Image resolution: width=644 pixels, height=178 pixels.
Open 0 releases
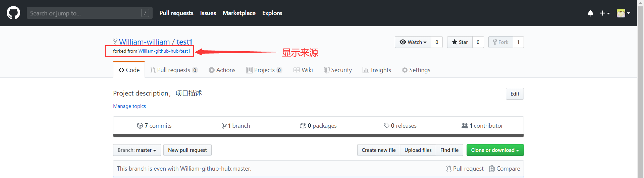click(400, 125)
